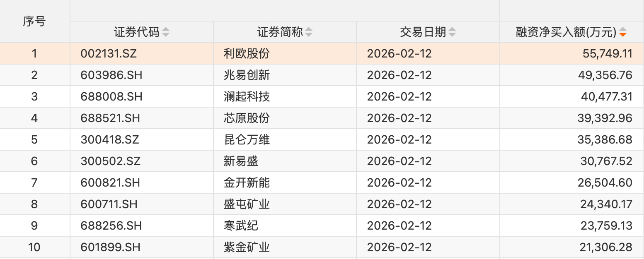Select 昆仑万维 row name

point(247,140)
